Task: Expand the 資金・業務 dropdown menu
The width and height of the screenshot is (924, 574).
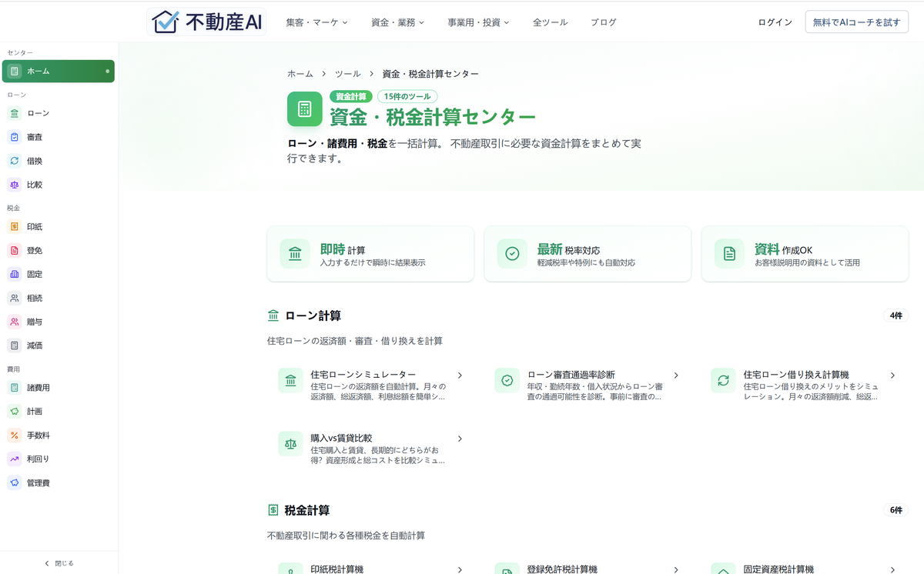Action: [x=397, y=22]
